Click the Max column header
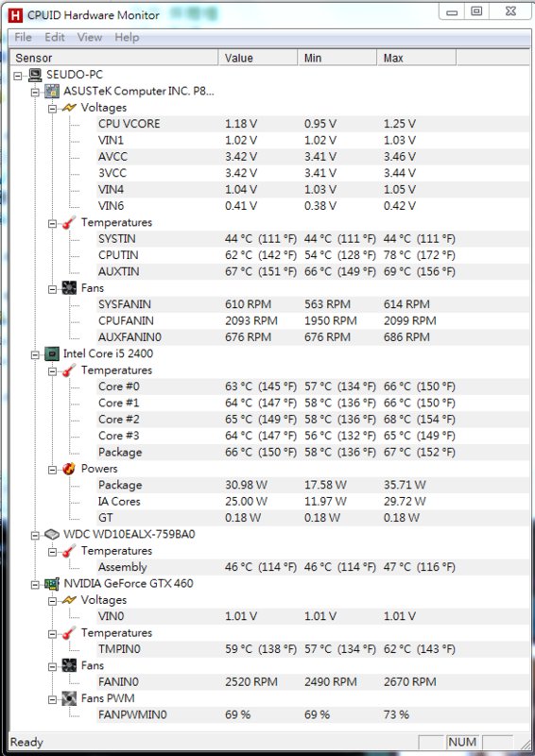The height and width of the screenshot is (756, 535). click(x=416, y=58)
